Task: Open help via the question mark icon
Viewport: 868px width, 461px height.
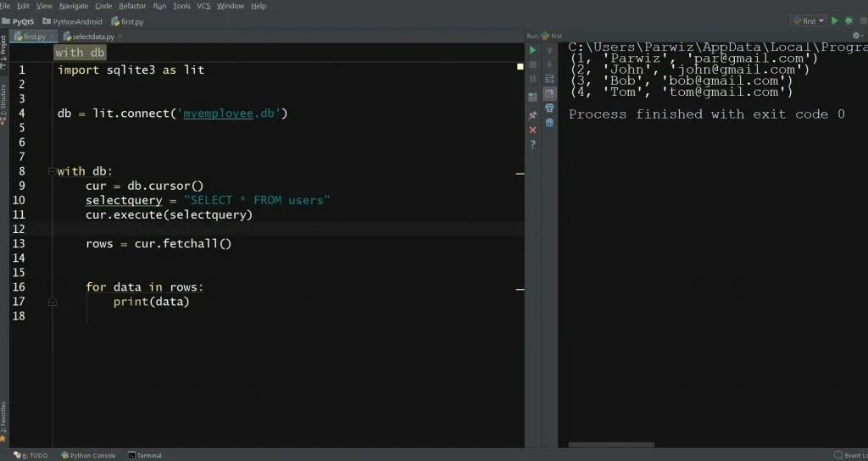Action: (532, 144)
